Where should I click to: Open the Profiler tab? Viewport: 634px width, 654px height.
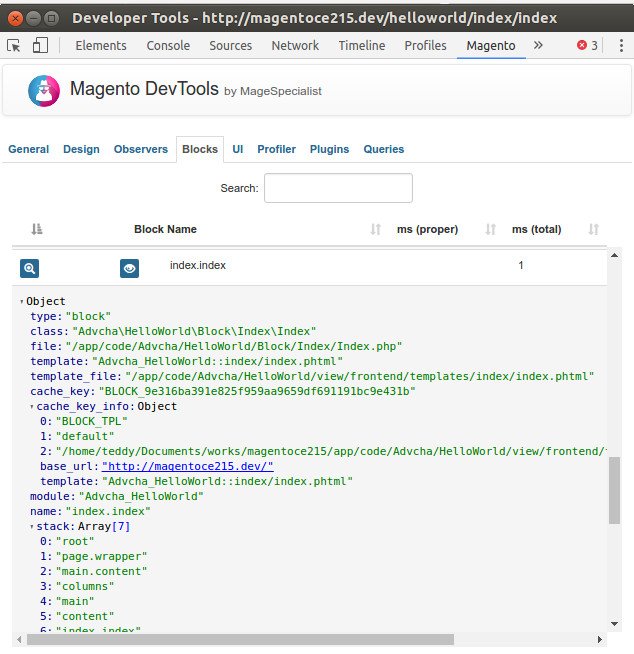pos(276,149)
